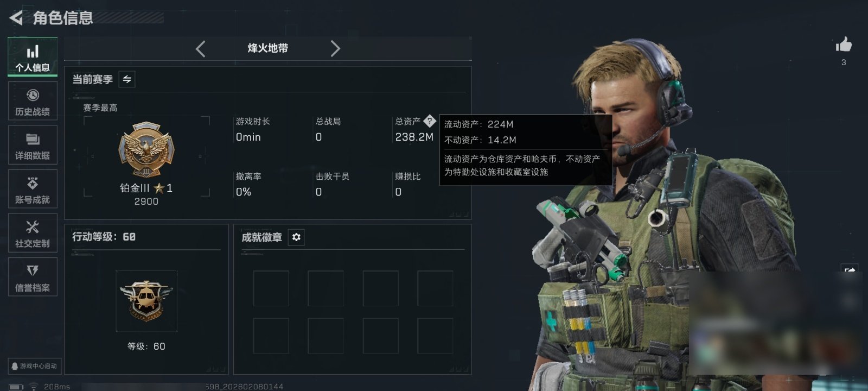
Task: Go back using the top-left arrow
Action: click(16, 18)
